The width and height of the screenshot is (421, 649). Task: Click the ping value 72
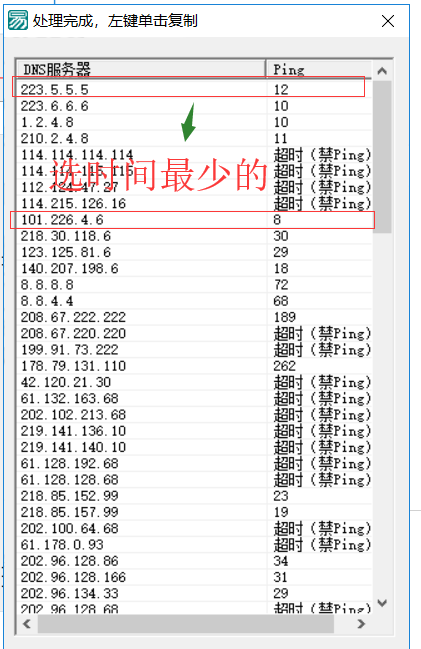tap(281, 285)
